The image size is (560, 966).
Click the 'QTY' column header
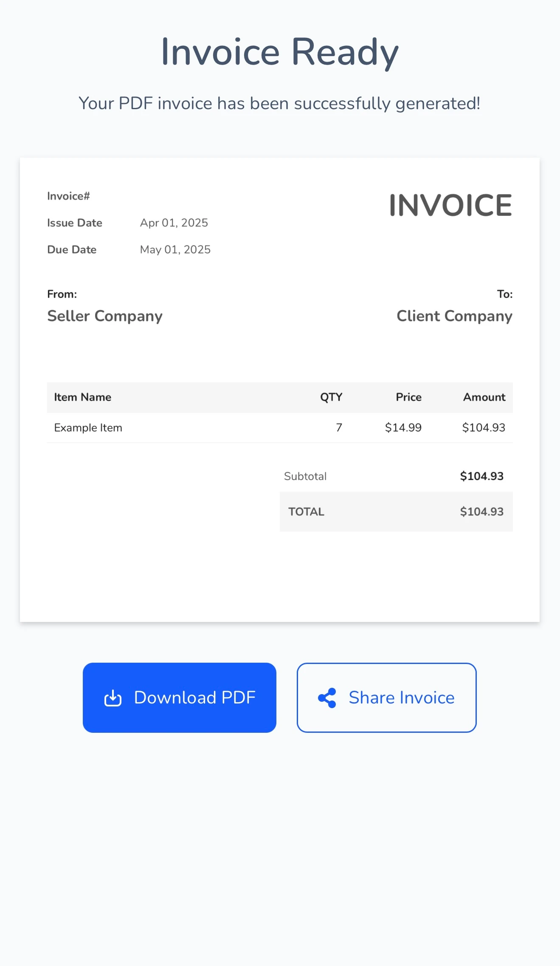click(x=331, y=397)
